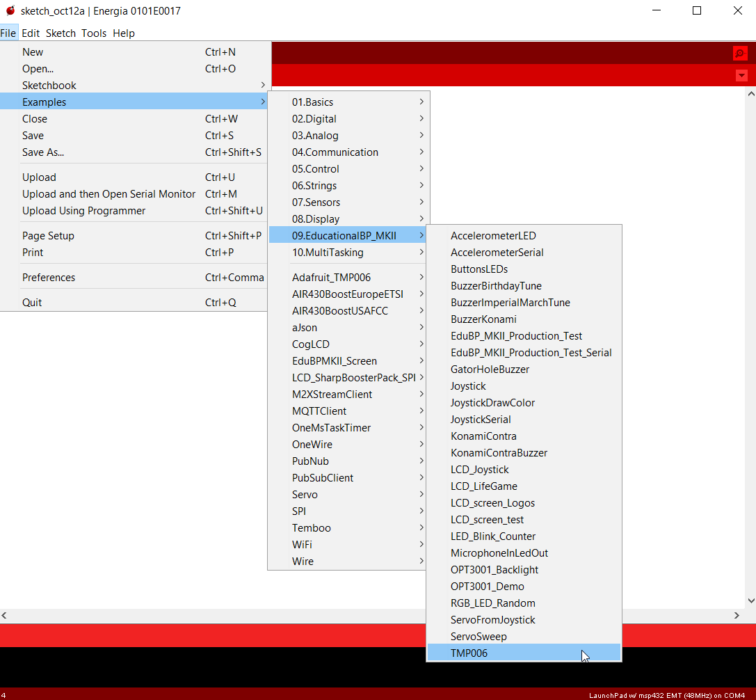
Task: Choose Upload from the File menu
Action: pos(134,177)
